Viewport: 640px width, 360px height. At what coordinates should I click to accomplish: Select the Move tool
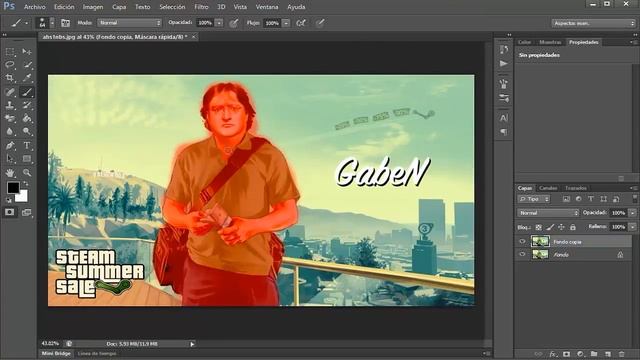click(x=27, y=52)
